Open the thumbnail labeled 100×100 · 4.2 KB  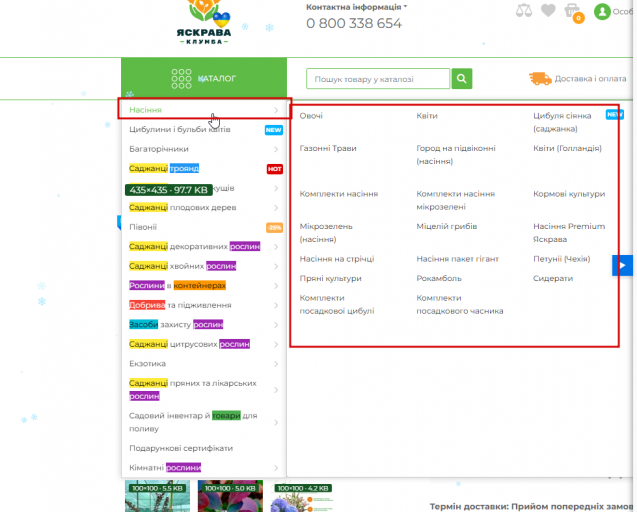[303, 496]
